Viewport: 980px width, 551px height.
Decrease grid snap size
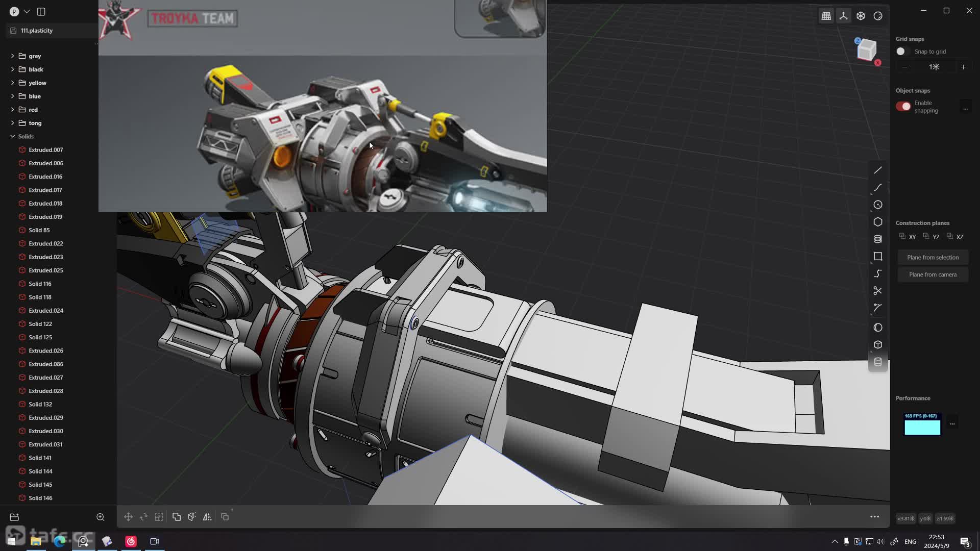click(905, 67)
